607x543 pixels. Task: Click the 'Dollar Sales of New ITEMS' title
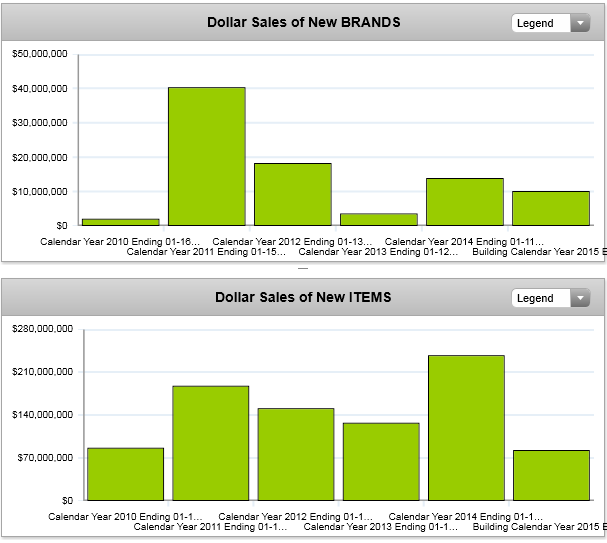[x=303, y=297]
